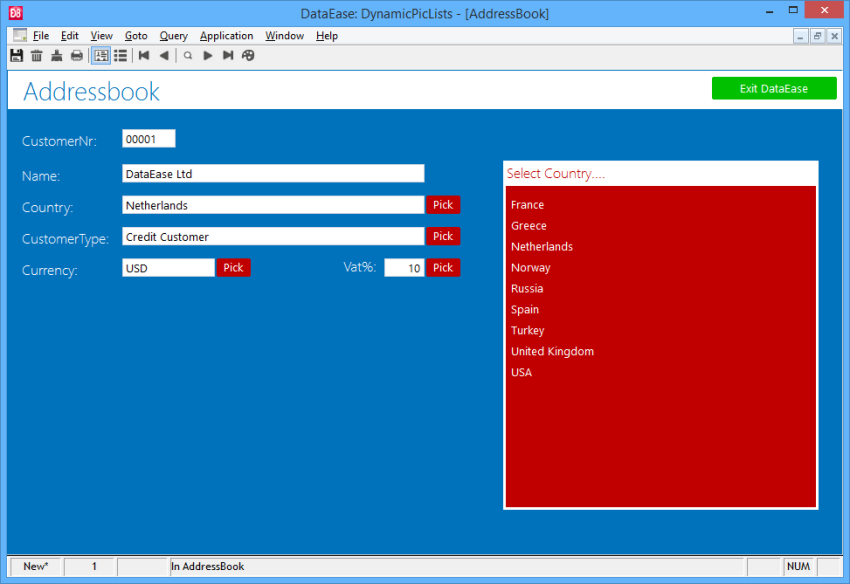
Task: Go to the next record
Action: (208, 55)
